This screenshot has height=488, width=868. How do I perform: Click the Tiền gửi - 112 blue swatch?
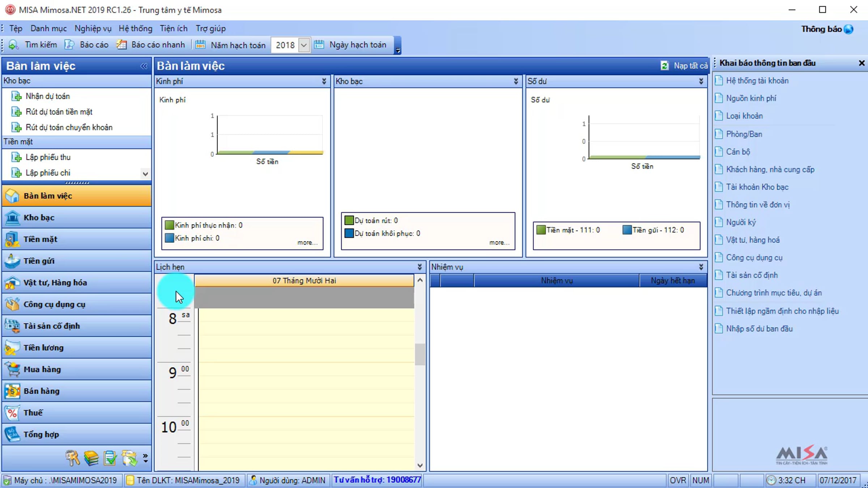[x=627, y=230]
